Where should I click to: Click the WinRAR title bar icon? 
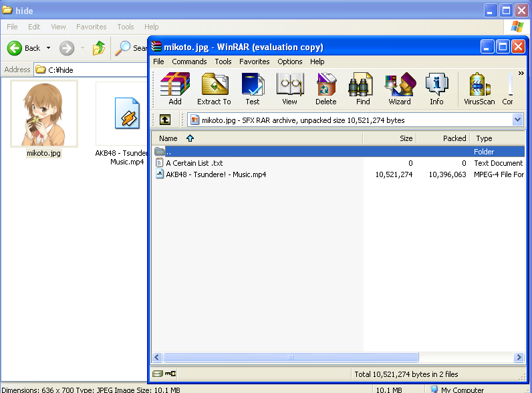(156, 46)
